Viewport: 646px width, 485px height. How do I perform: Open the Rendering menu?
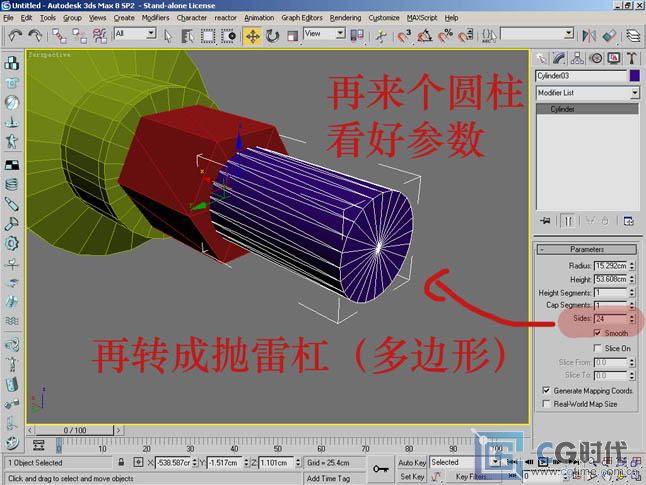(x=345, y=18)
